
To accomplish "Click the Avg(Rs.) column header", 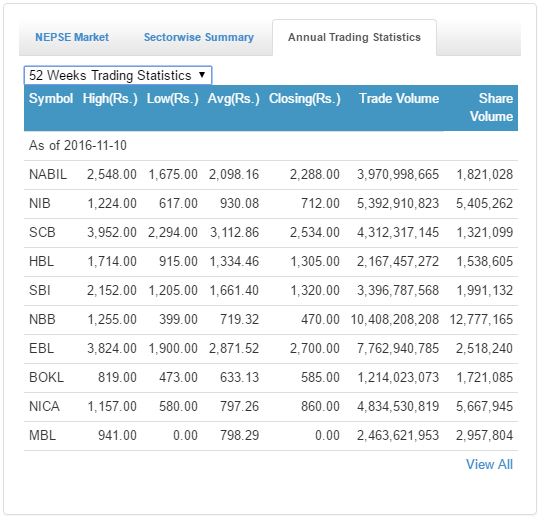I will pyautogui.click(x=234, y=99).
